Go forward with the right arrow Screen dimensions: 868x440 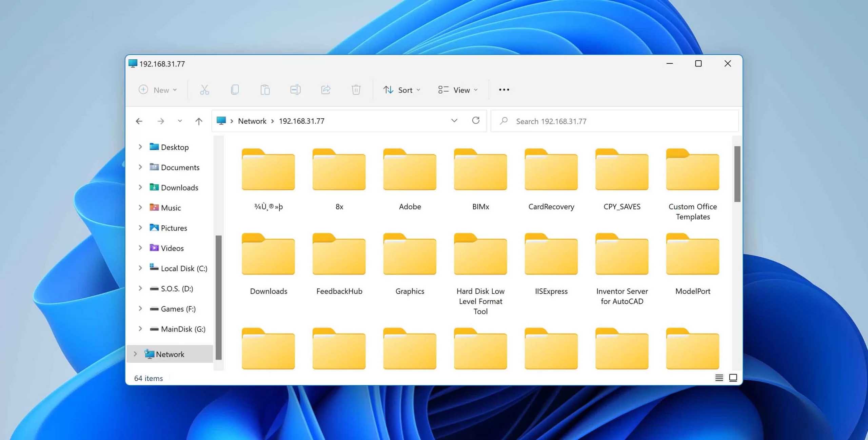pos(161,121)
